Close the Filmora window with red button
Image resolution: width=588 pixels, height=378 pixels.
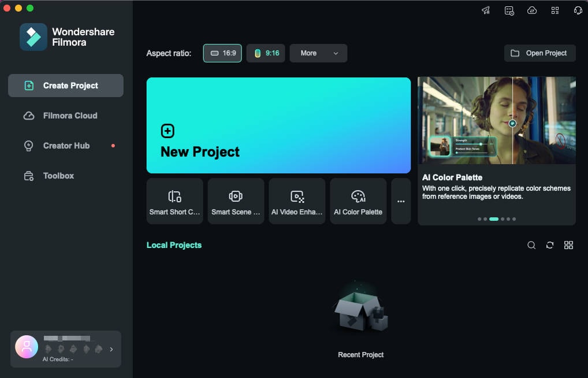point(7,8)
